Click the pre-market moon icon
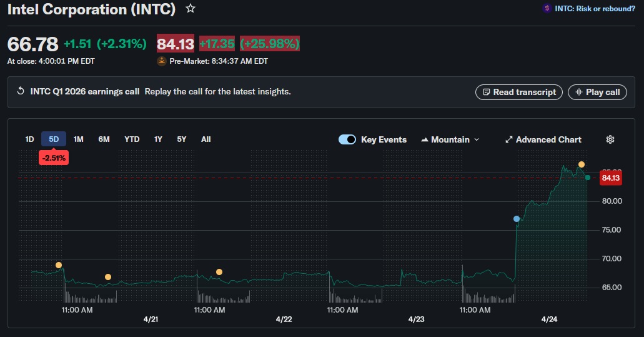 (162, 61)
